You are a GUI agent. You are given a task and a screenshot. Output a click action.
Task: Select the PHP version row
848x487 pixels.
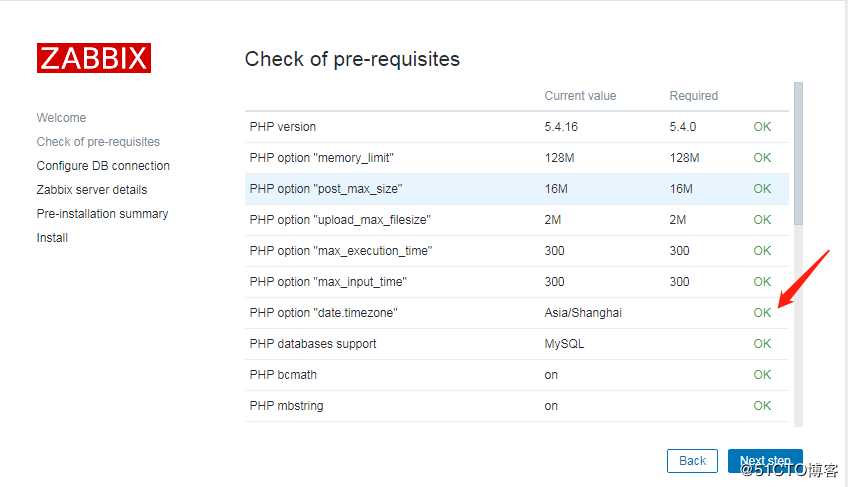(x=516, y=127)
